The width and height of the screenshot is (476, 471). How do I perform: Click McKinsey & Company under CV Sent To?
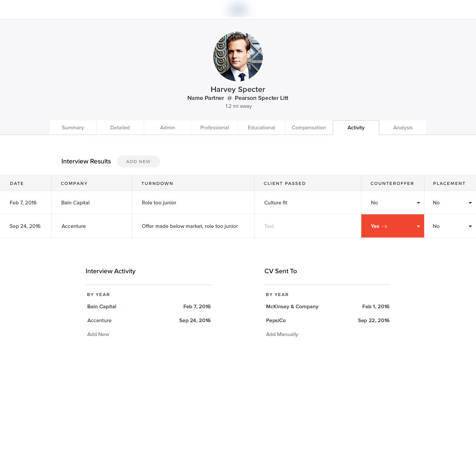coord(292,307)
